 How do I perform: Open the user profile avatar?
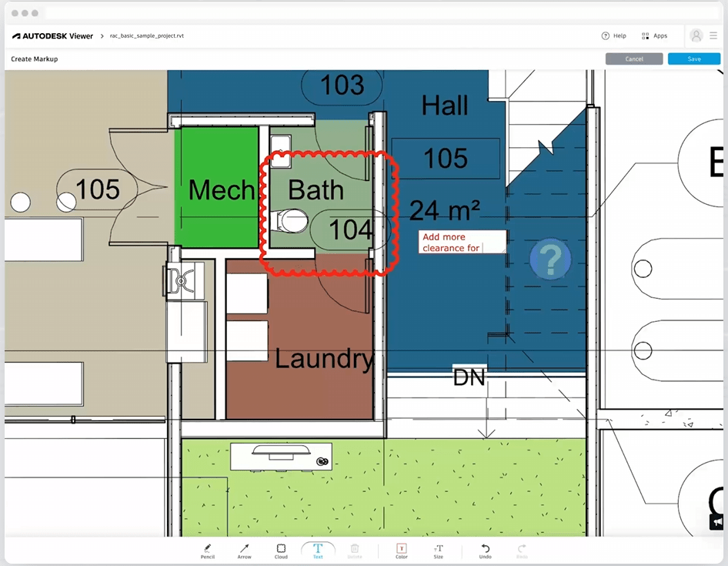[696, 35]
